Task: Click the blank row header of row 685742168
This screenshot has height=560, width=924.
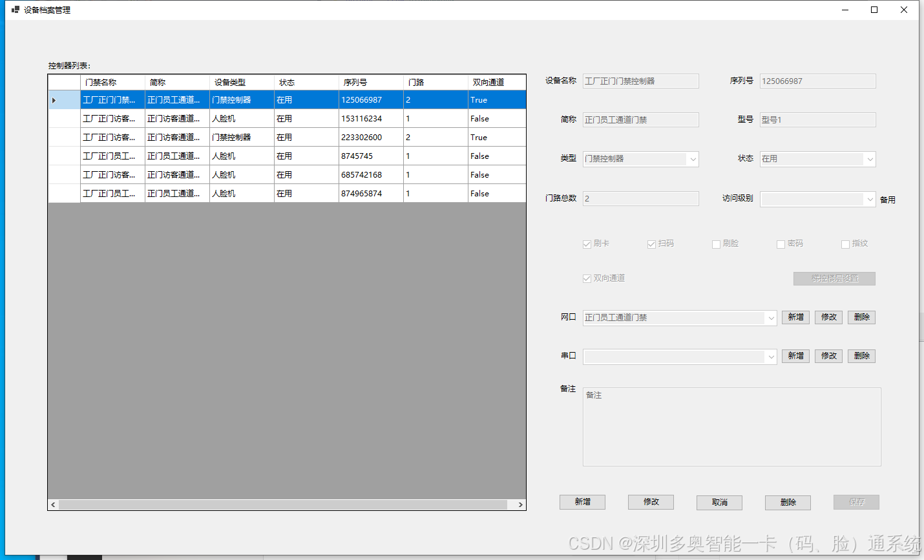Action: pyautogui.click(x=65, y=175)
